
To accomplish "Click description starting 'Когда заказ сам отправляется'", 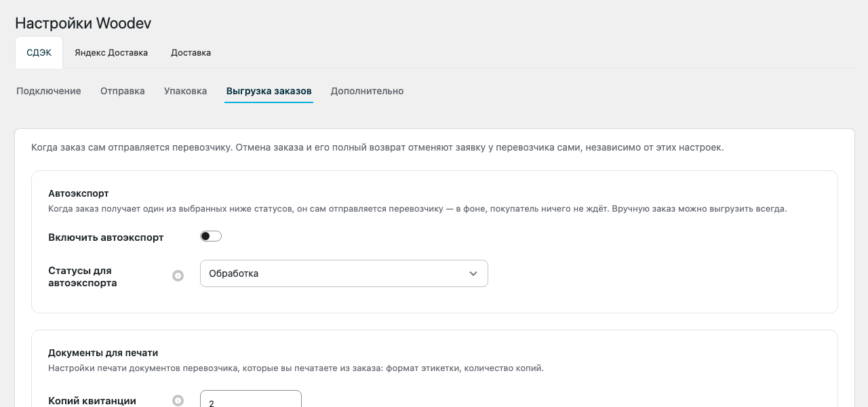I will [x=378, y=147].
